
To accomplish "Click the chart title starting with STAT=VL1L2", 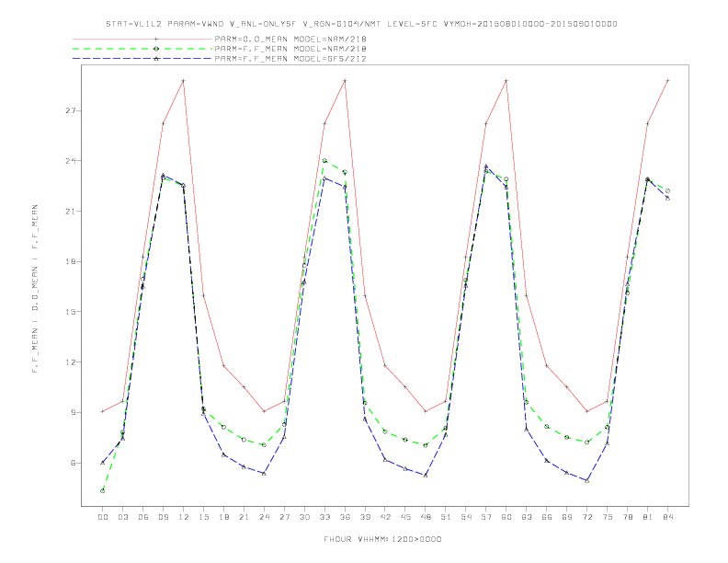I will (x=361, y=24).
